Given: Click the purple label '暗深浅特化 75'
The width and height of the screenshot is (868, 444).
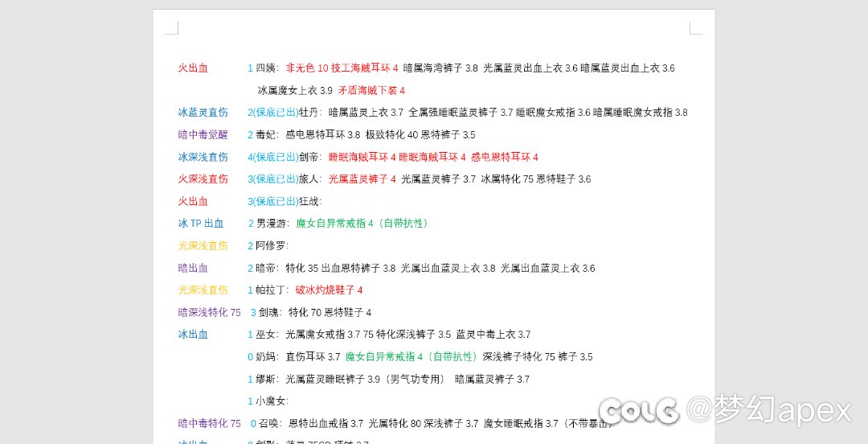Looking at the screenshot, I should 210,313.
